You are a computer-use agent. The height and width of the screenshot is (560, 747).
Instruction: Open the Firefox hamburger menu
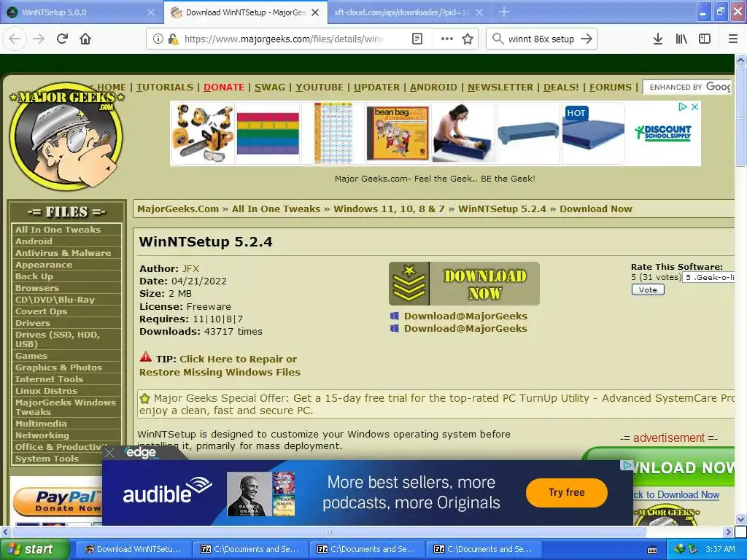click(x=733, y=39)
